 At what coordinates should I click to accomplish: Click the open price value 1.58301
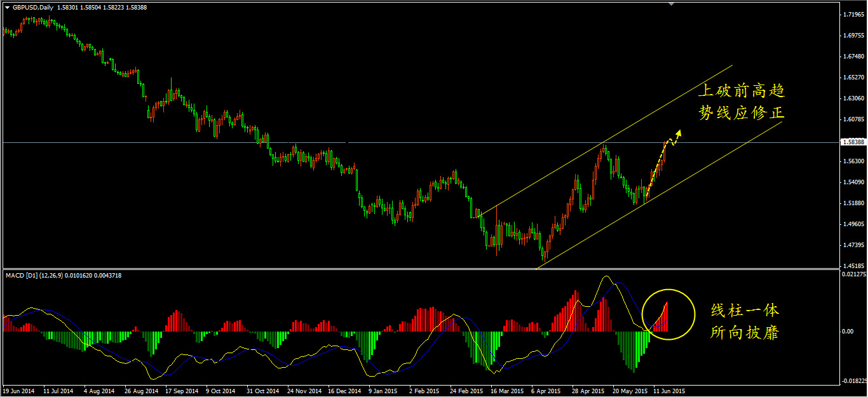[68, 8]
